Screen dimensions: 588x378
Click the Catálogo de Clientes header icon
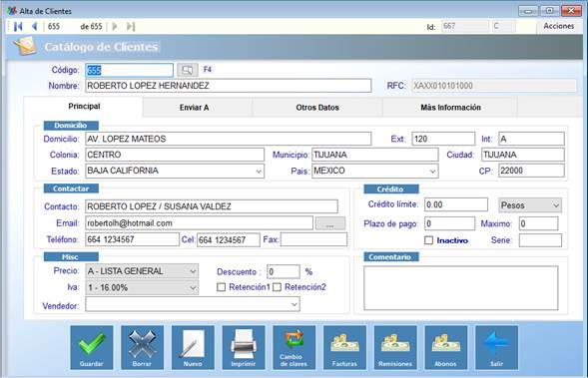[x=25, y=46]
